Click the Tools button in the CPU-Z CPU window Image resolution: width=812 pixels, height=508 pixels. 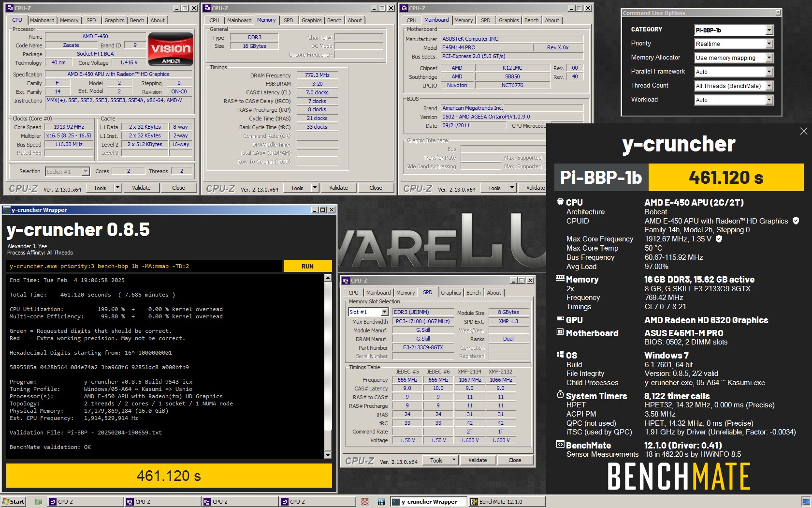click(100, 188)
